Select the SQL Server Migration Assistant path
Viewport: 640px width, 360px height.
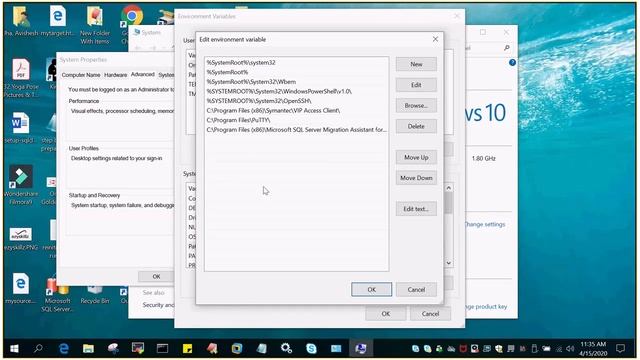297,130
